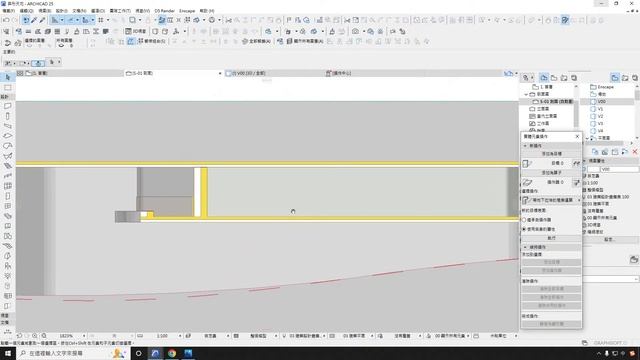Open the 1:100 scale dropdown

pyautogui.click(x=180, y=336)
